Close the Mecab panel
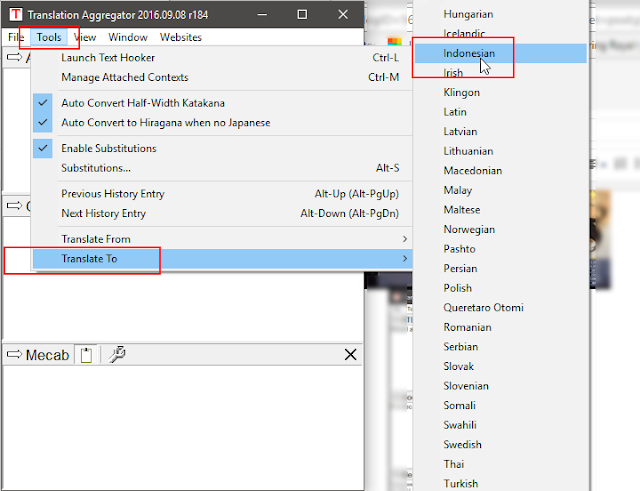The width and height of the screenshot is (640, 491). 350,355
